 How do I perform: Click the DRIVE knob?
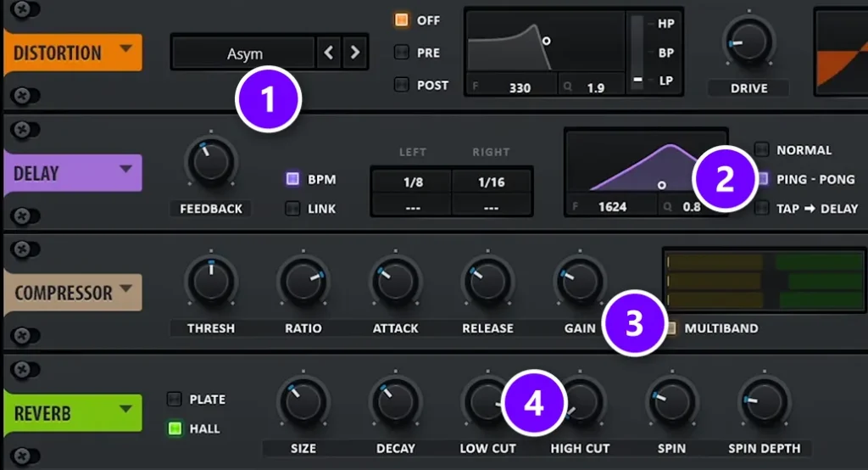click(x=749, y=42)
